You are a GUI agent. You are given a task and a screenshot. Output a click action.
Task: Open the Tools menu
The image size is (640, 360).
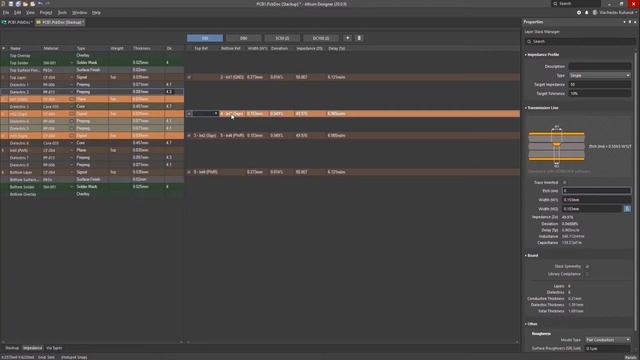click(x=62, y=13)
